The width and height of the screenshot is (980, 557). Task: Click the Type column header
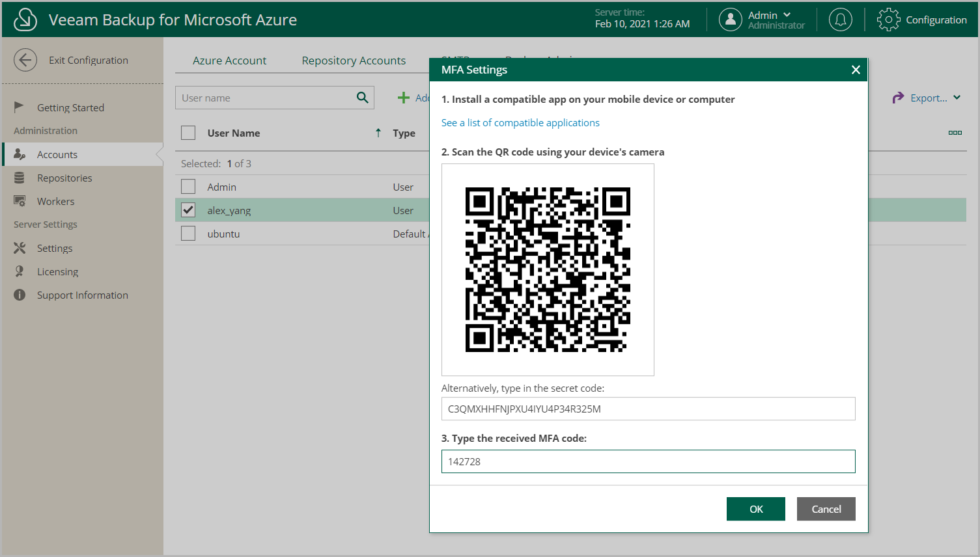[x=404, y=133]
